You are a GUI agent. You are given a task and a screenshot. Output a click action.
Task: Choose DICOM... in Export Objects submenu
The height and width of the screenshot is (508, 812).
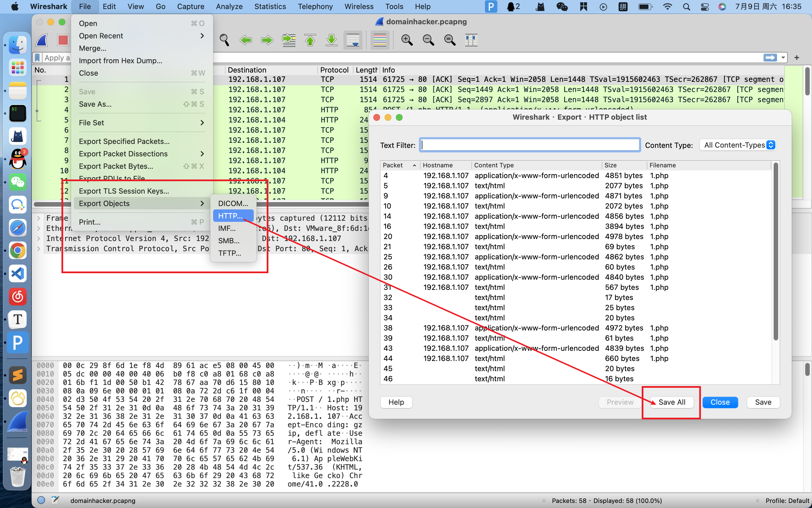point(233,203)
